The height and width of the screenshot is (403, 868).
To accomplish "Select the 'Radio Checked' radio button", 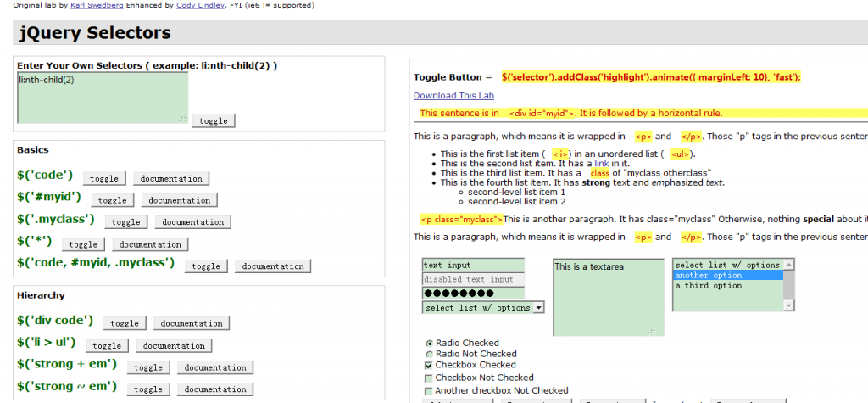I will pyautogui.click(x=428, y=343).
